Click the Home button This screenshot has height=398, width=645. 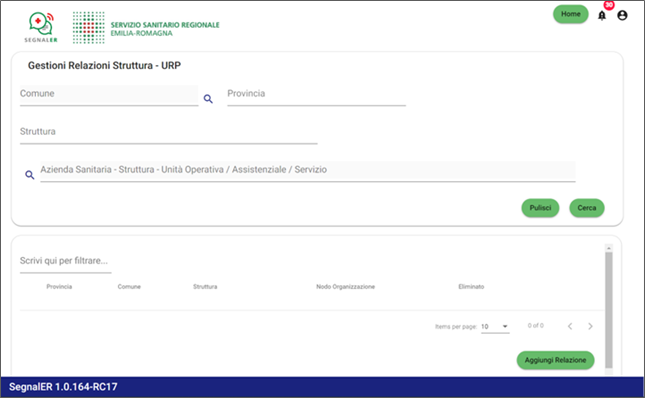pos(571,14)
